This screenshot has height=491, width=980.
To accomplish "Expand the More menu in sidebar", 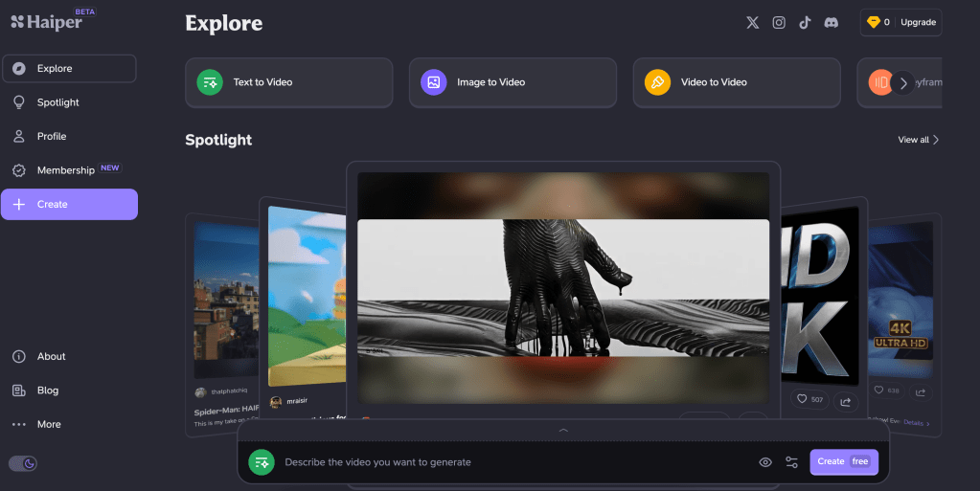I will pyautogui.click(x=48, y=424).
